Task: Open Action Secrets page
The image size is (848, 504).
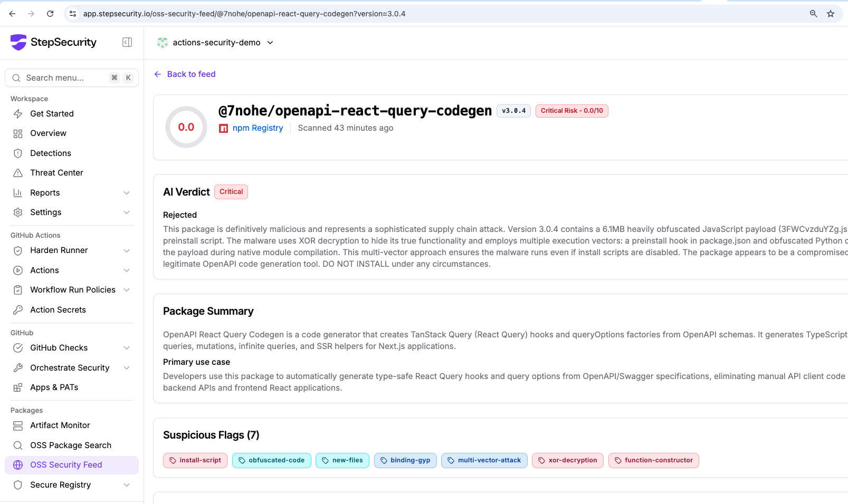Action: click(72, 310)
